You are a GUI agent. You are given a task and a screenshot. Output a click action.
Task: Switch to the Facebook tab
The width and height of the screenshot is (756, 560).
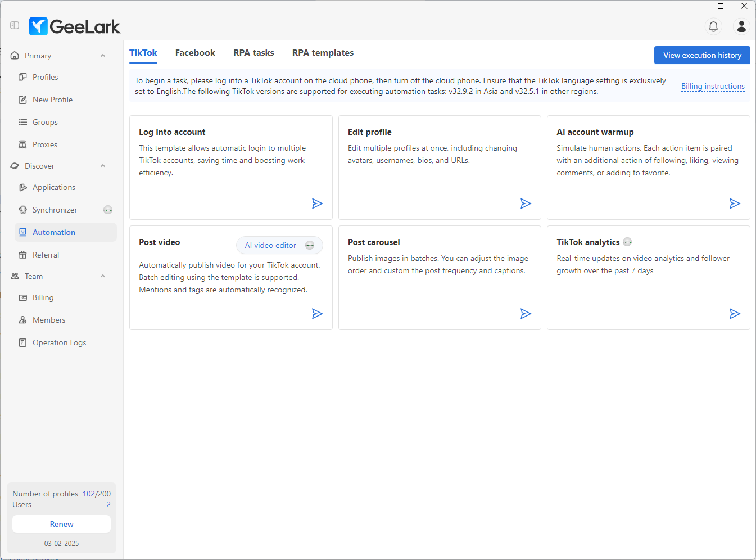pos(195,52)
